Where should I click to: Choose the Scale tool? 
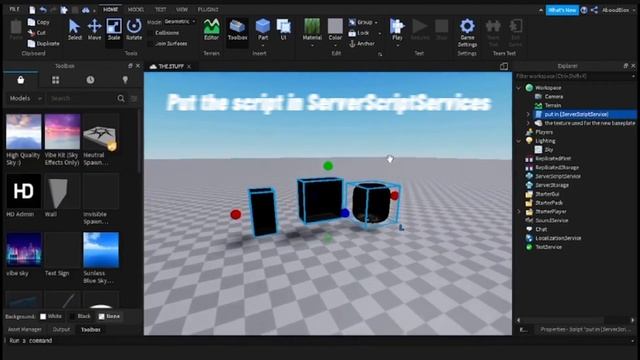point(114,29)
